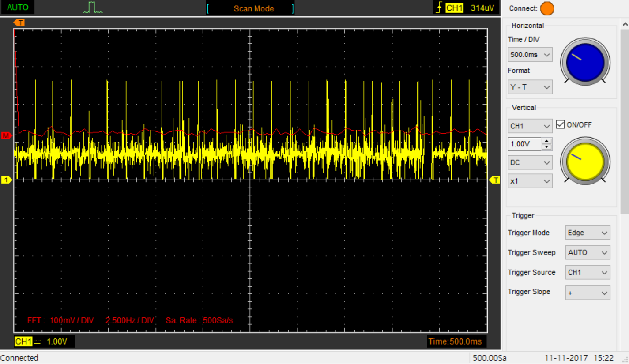Image resolution: width=629 pixels, height=364 pixels.
Task: Click the 2.500Hz / DIV label
Action: pos(130,320)
